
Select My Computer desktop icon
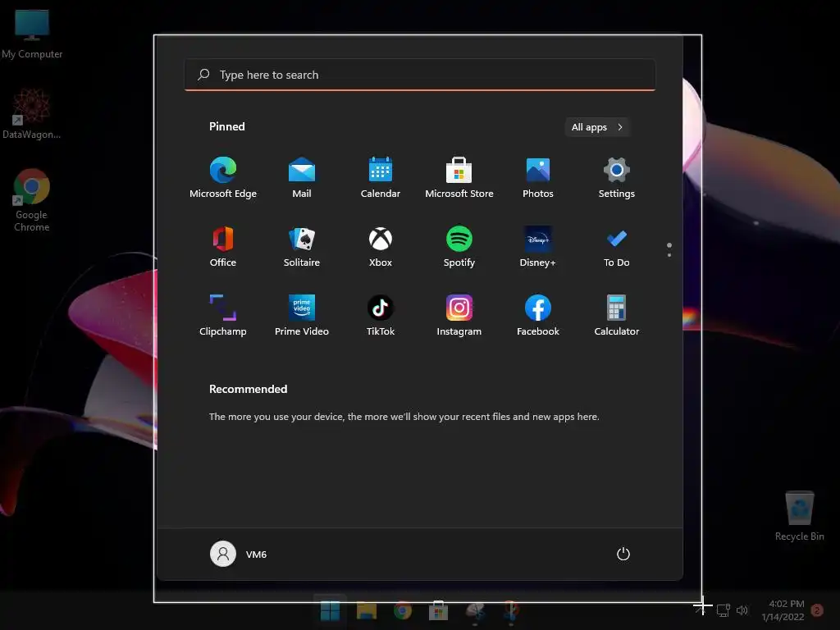point(32,33)
